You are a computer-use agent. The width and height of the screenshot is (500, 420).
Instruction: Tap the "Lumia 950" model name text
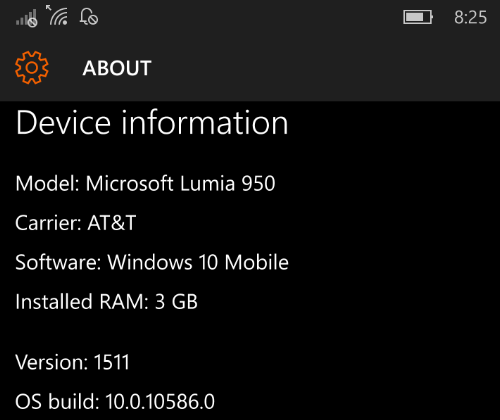point(228,183)
